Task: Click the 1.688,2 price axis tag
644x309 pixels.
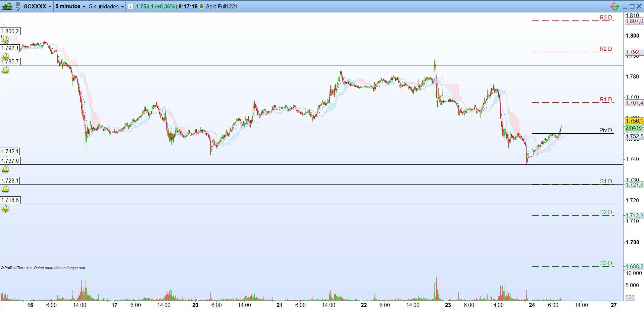Action: pyautogui.click(x=634, y=266)
